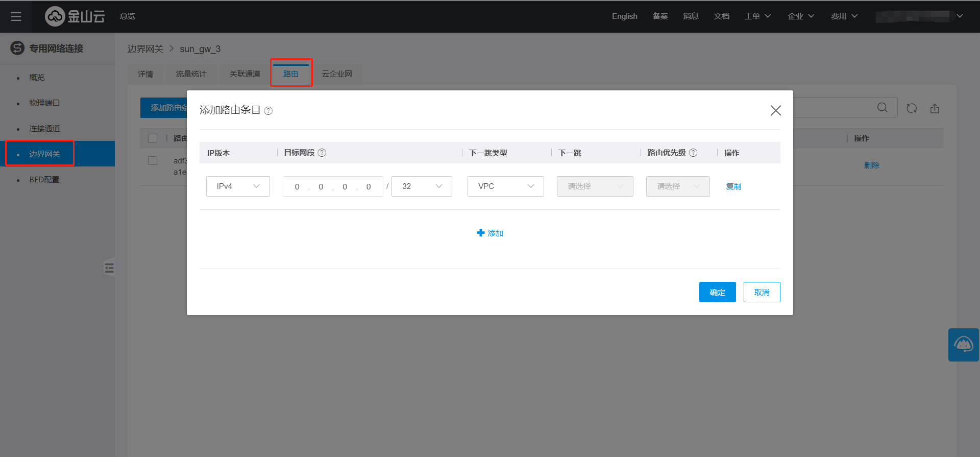Click the search magnifier icon
This screenshot has height=457, width=980.
pos(882,108)
